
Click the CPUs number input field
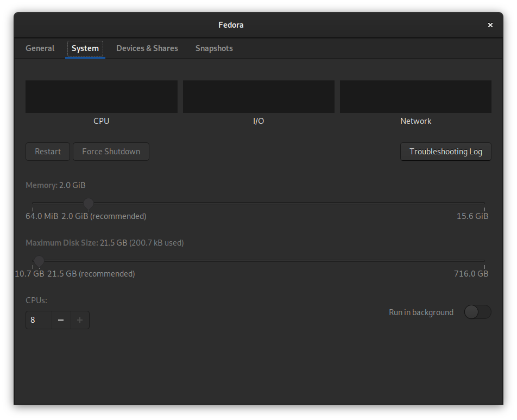39,320
